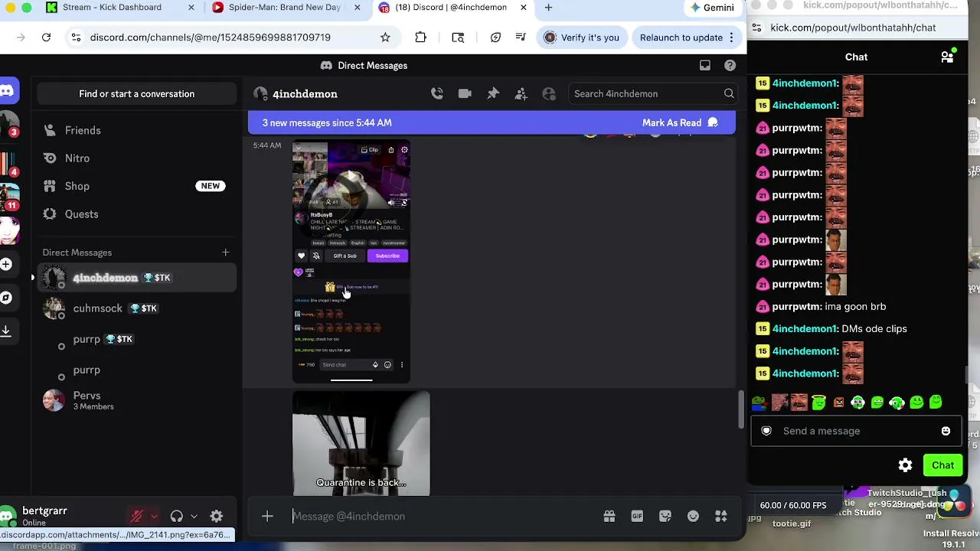Open microphone input options arrow
Image resolution: width=980 pixels, height=551 pixels.
[x=154, y=517]
